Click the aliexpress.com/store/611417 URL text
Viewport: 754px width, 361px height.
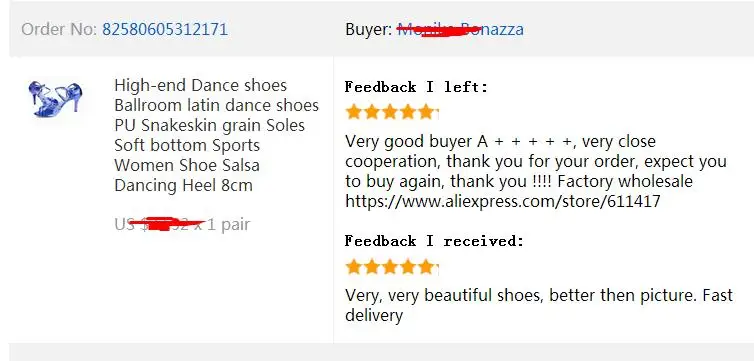pyautogui.click(x=503, y=201)
